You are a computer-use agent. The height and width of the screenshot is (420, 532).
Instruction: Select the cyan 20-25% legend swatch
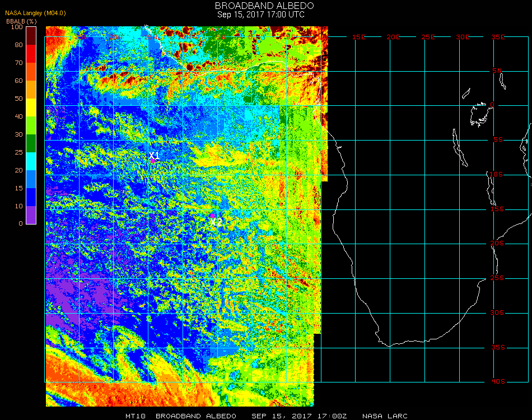click(31, 161)
